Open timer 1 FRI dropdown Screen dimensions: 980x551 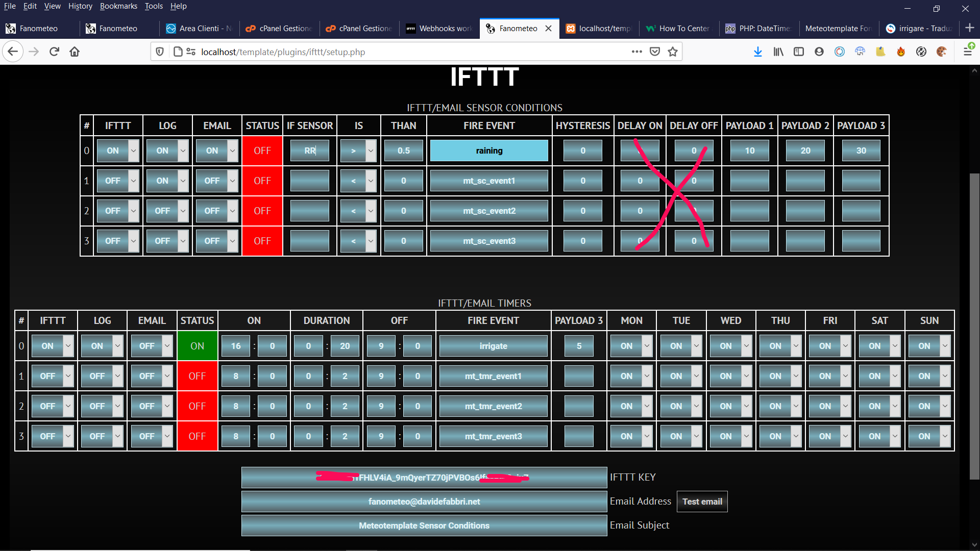point(830,376)
